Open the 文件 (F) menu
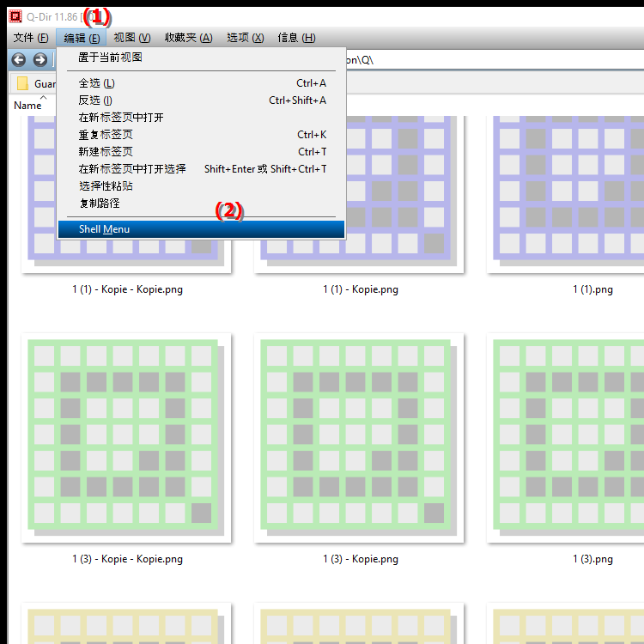This screenshot has width=644, height=644. (31, 38)
